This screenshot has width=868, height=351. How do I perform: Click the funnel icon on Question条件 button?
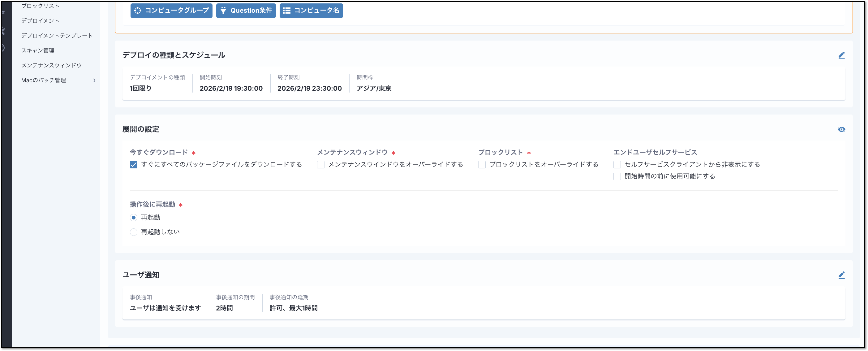pos(223,11)
